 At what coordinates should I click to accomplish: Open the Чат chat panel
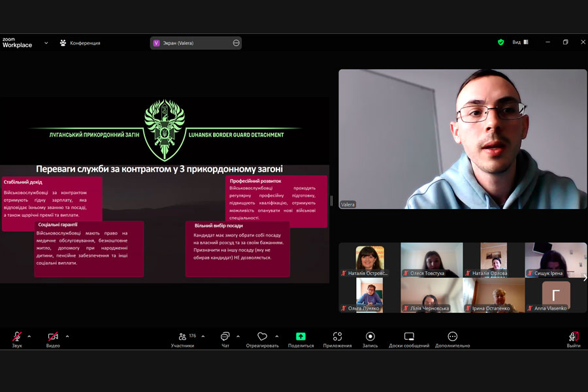[x=225, y=339]
